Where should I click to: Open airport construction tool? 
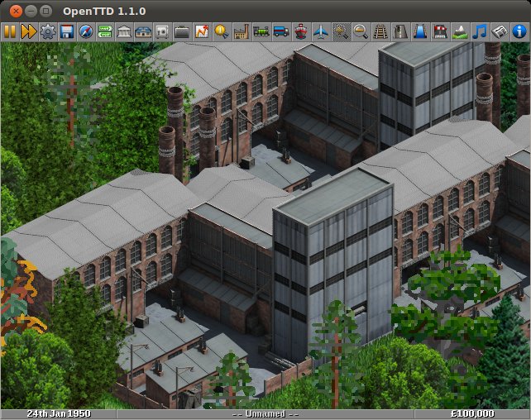tap(439, 31)
